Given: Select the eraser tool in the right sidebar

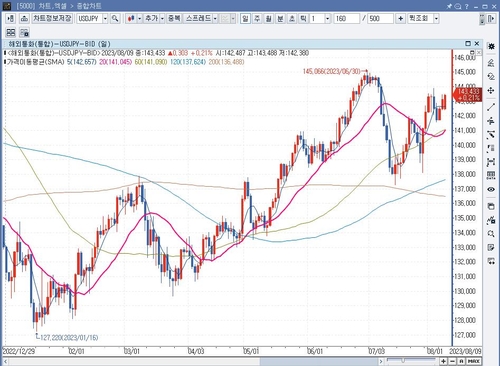Looking at the screenshot, I should (x=491, y=77).
